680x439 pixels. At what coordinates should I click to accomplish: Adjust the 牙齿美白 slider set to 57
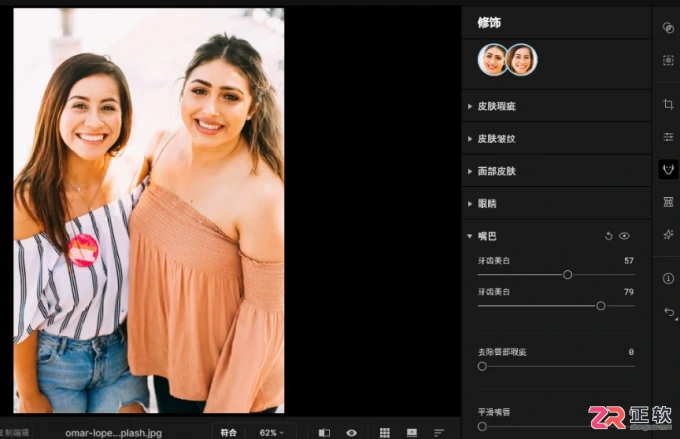click(x=567, y=275)
